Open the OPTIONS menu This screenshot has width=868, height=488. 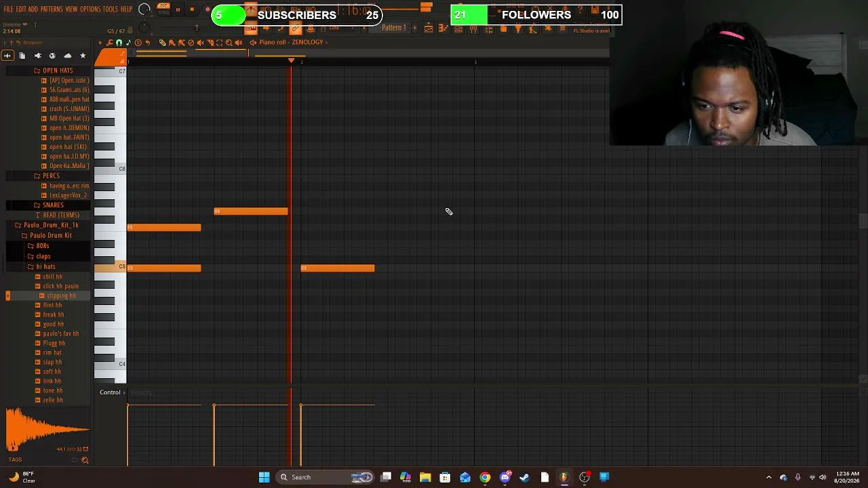[90, 9]
